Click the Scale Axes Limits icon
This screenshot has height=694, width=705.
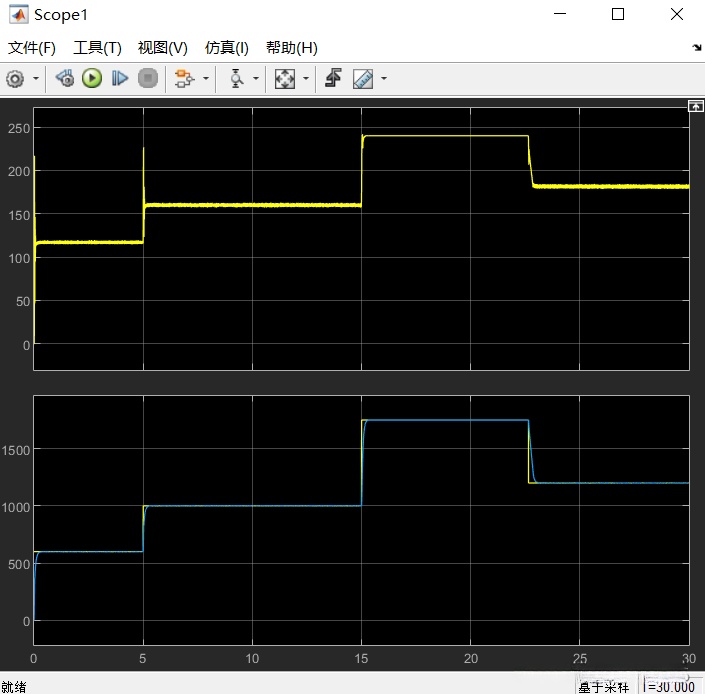[x=285, y=79]
